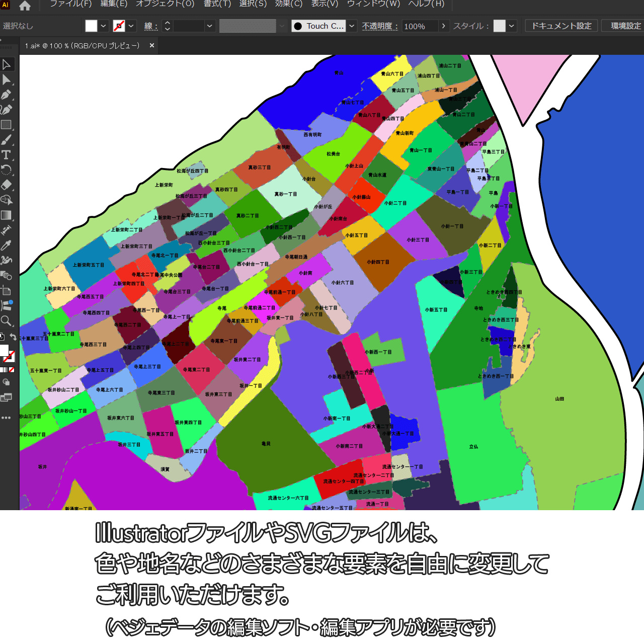Open the スタイル swatch dropdown
Viewport: 644px width, 644px height.
pyautogui.click(x=512, y=26)
